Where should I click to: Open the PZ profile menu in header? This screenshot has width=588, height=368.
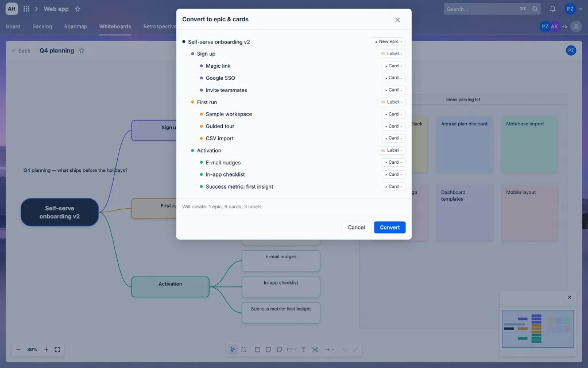pos(574,9)
